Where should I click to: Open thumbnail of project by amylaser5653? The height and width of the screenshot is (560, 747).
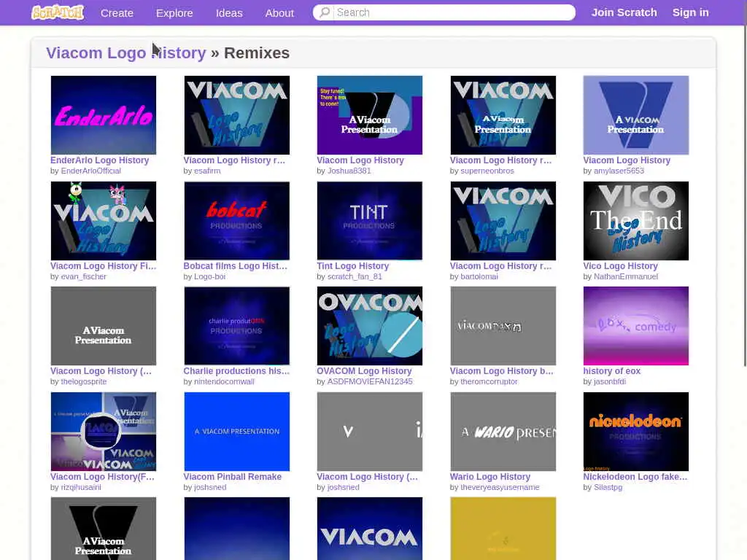coord(636,114)
